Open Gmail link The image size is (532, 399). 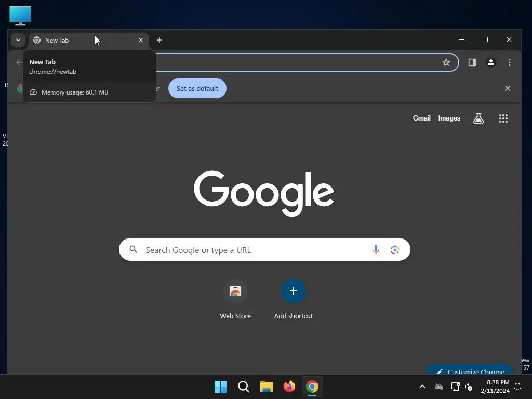(x=421, y=118)
